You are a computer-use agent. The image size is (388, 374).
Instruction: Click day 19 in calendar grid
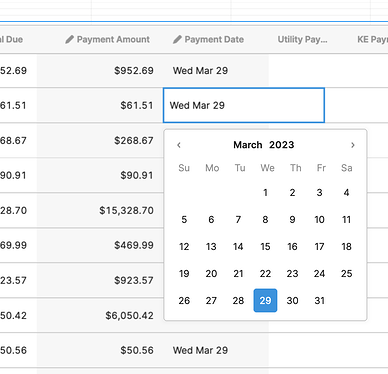coord(184,274)
